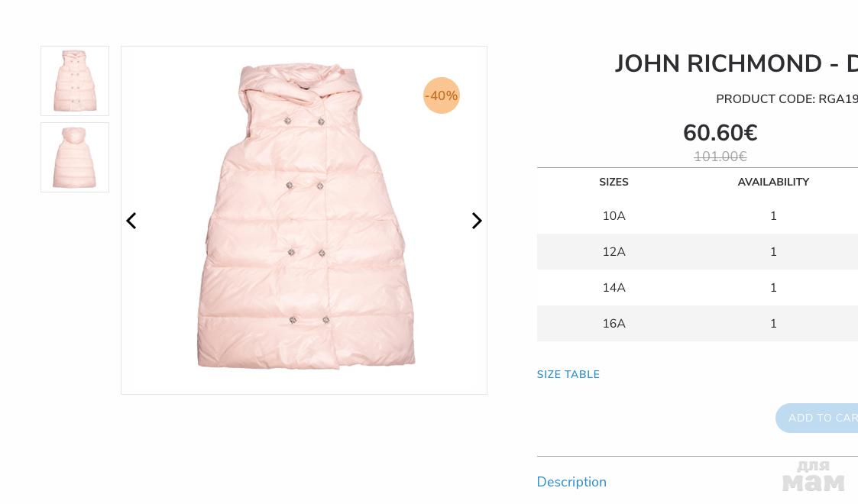Click the -40% discount badge
The height and width of the screenshot is (504, 858).
click(x=441, y=95)
